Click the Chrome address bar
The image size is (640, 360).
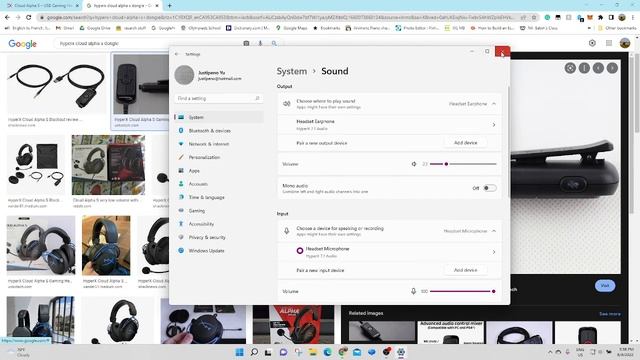(282, 18)
